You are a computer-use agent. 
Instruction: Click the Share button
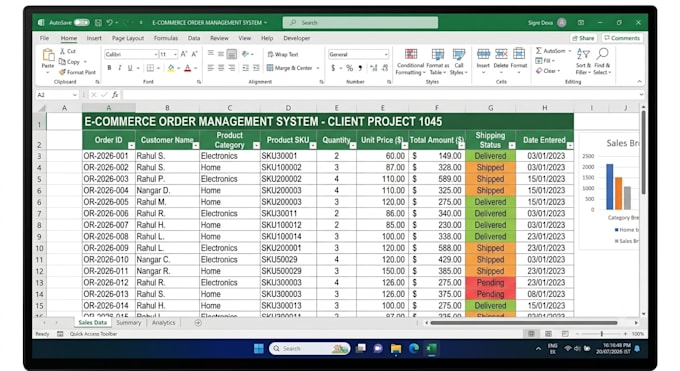583,38
